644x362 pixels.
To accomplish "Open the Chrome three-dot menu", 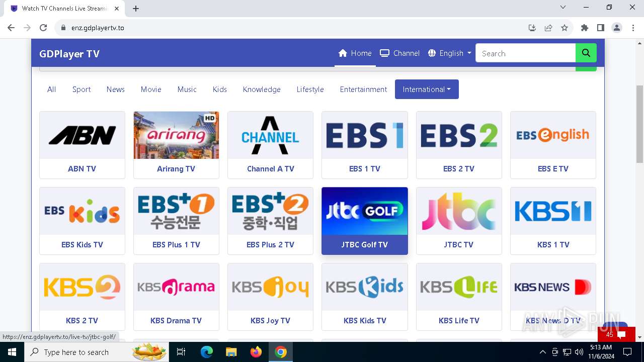I will point(633,28).
